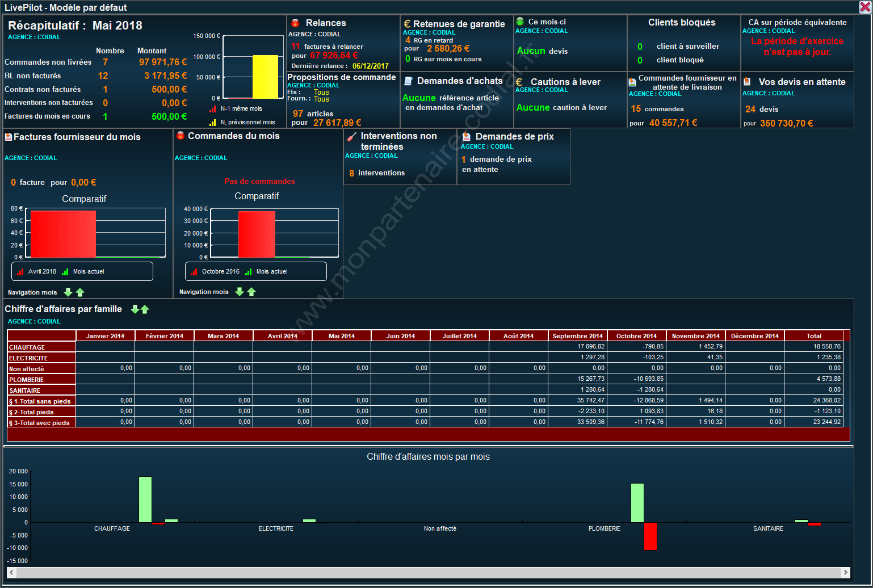This screenshot has height=588, width=873.
Task: Click the yellow bar in Récapitulatif chart
Action: 265,77
